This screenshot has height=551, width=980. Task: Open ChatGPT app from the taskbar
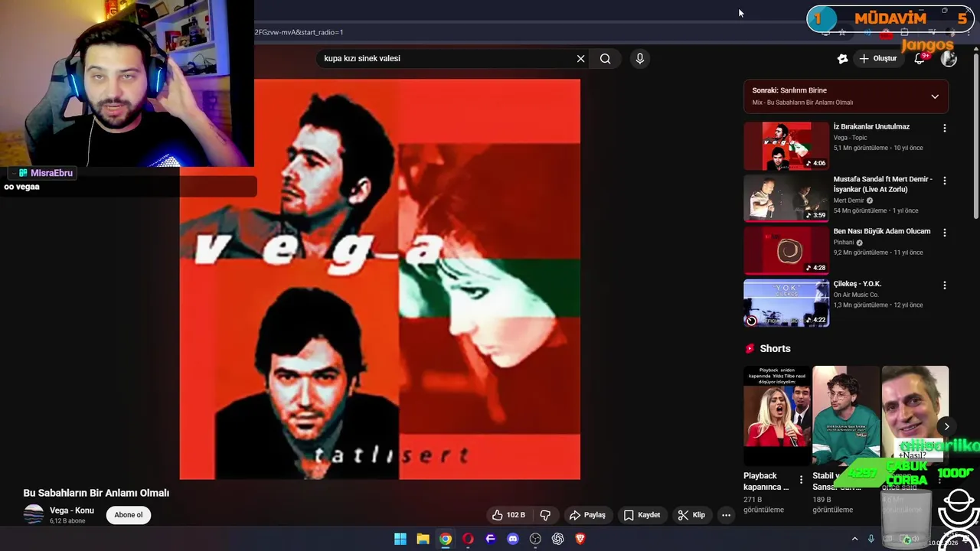click(x=558, y=539)
